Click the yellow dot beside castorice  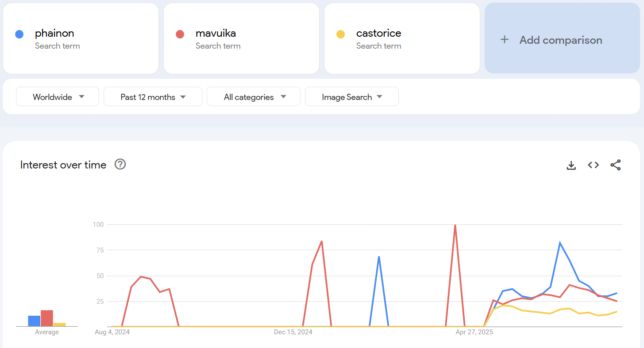[340, 34]
